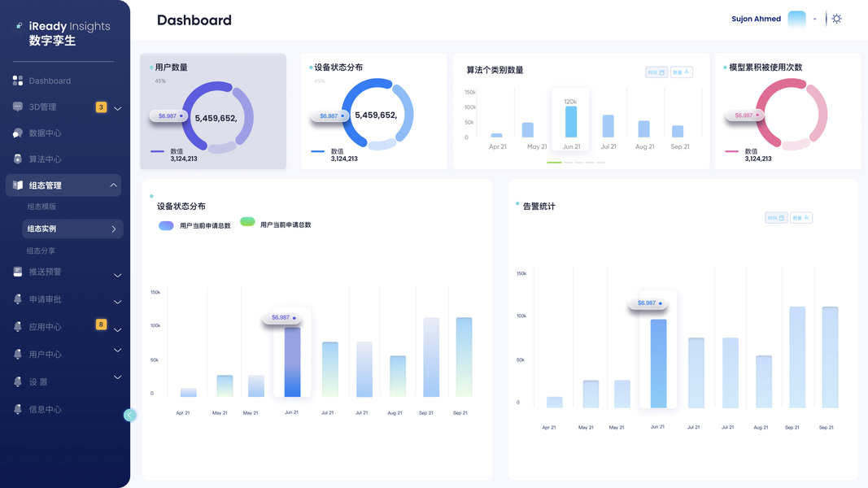Click the 组态管理 book icon

pyautogui.click(x=18, y=185)
